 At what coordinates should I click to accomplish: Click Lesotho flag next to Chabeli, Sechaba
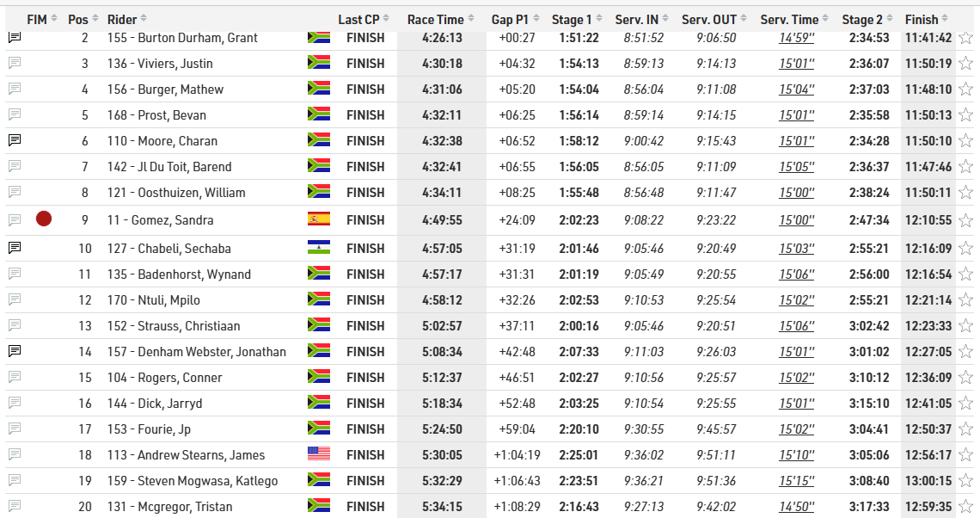[x=319, y=248]
